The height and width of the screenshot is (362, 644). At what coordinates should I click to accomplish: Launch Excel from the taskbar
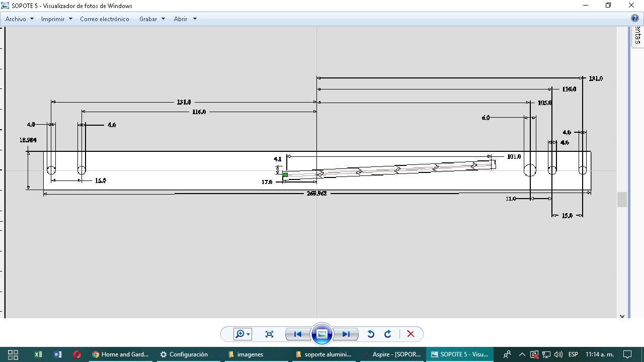[38, 354]
